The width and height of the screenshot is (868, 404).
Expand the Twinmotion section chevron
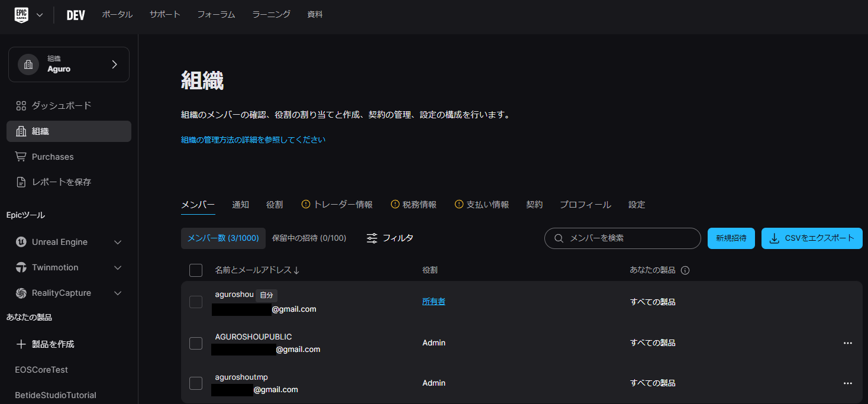tap(117, 267)
